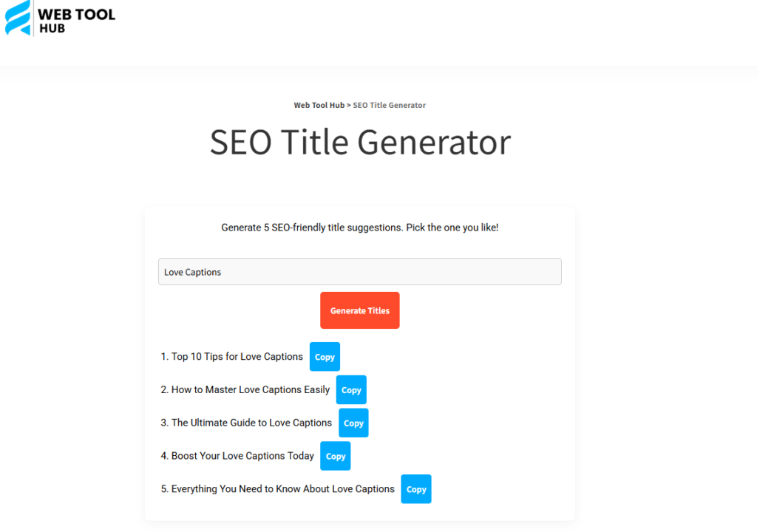The height and width of the screenshot is (532, 757).
Task: Click the large SEO Title Generator heading
Action: coord(360,142)
